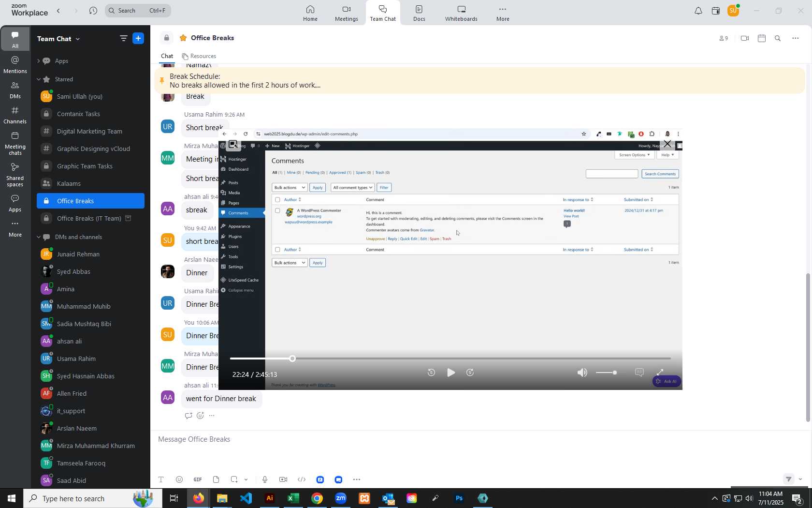Open the Meeting chats sidebar section
This screenshot has width=812, height=508.
coord(15,144)
